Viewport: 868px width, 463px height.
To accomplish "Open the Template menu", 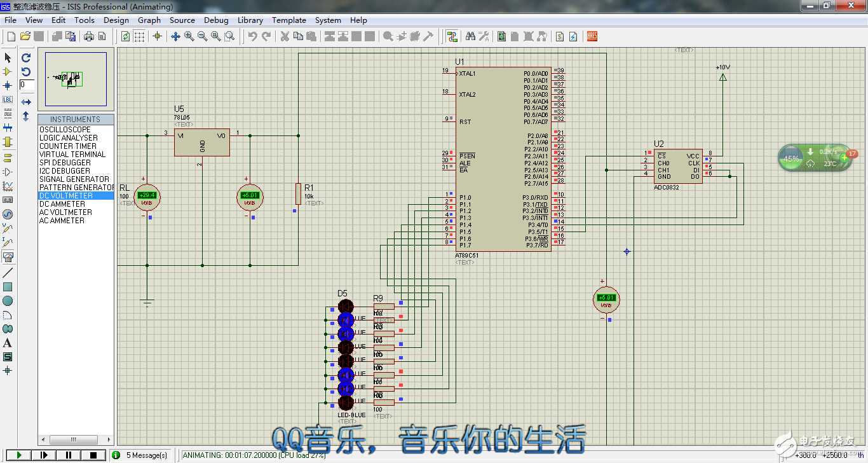I will click(289, 20).
